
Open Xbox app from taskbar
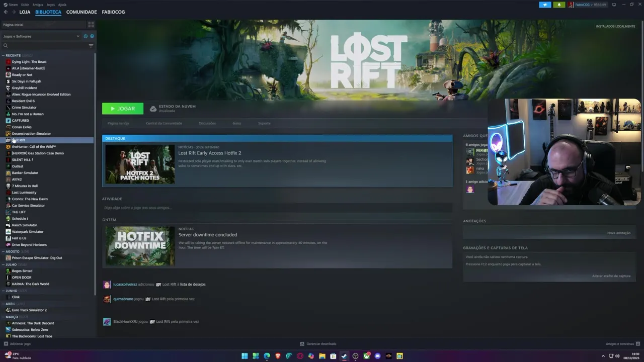point(366,356)
